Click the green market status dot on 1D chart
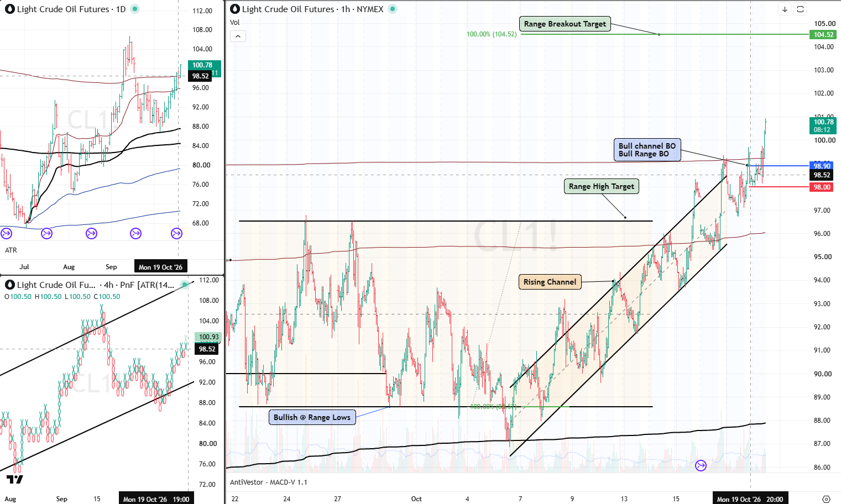Image resolution: width=841 pixels, height=504 pixels. point(135,9)
